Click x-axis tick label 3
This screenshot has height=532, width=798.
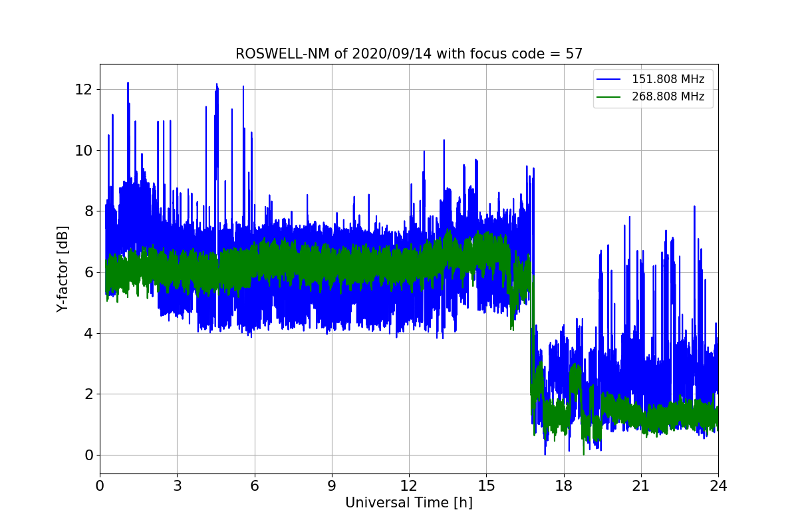pyautogui.click(x=177, y=485)
